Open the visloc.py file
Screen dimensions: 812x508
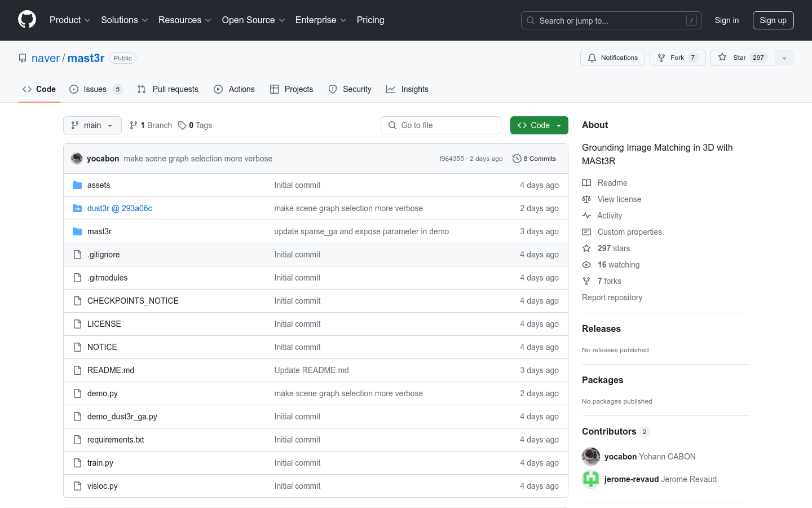(103, 486)
